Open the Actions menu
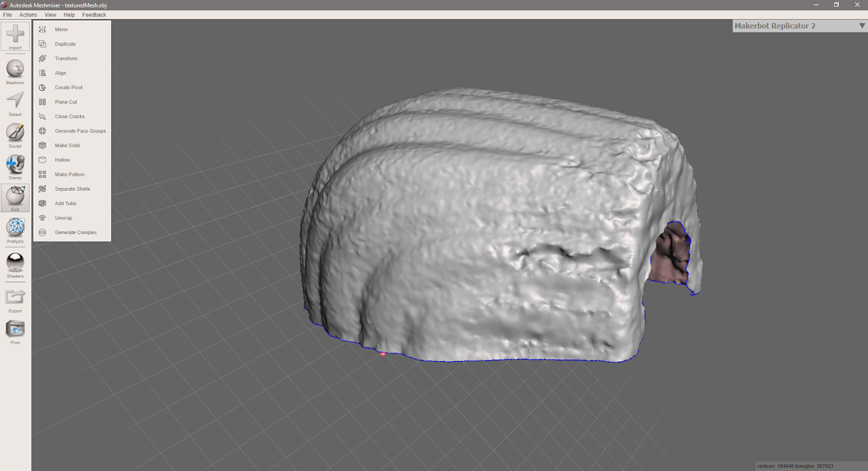 pyautogui.click(x=28, y=14)
